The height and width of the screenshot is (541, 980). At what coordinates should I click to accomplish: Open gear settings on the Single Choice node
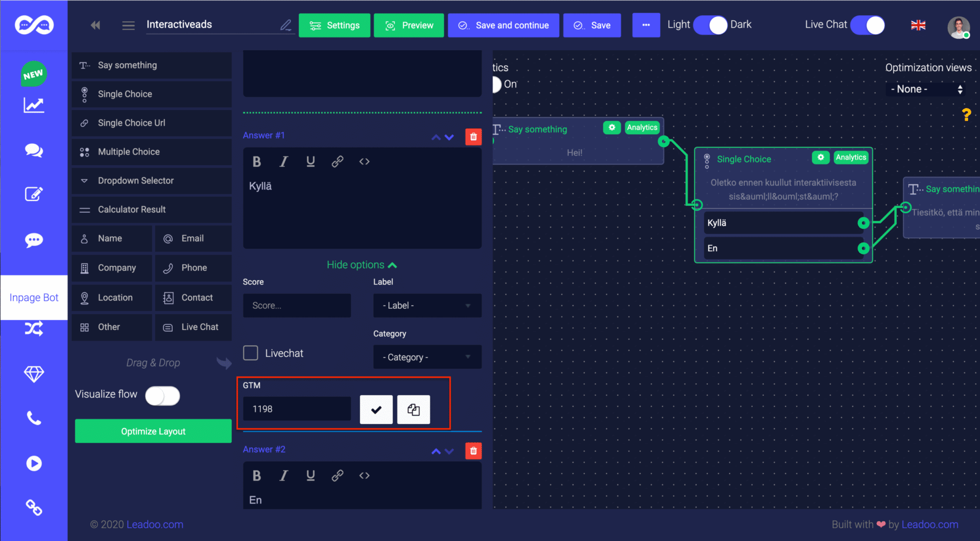[x=821, y=157]
